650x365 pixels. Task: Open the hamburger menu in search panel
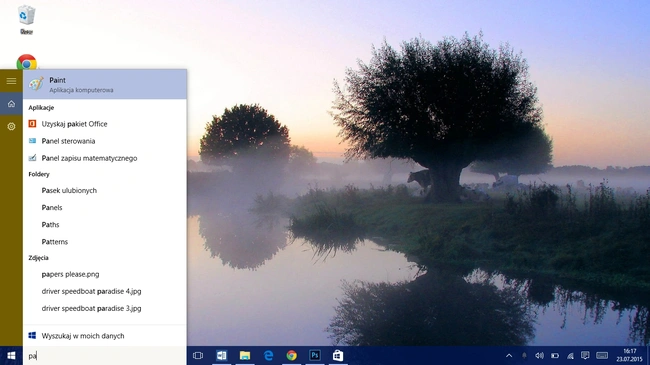11,81
